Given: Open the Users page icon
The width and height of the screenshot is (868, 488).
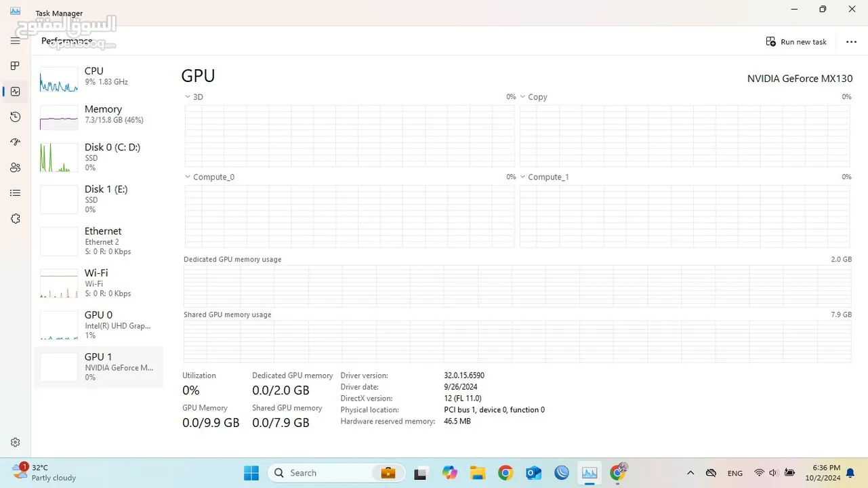Looking at the screenshot, I should [15, 167].
